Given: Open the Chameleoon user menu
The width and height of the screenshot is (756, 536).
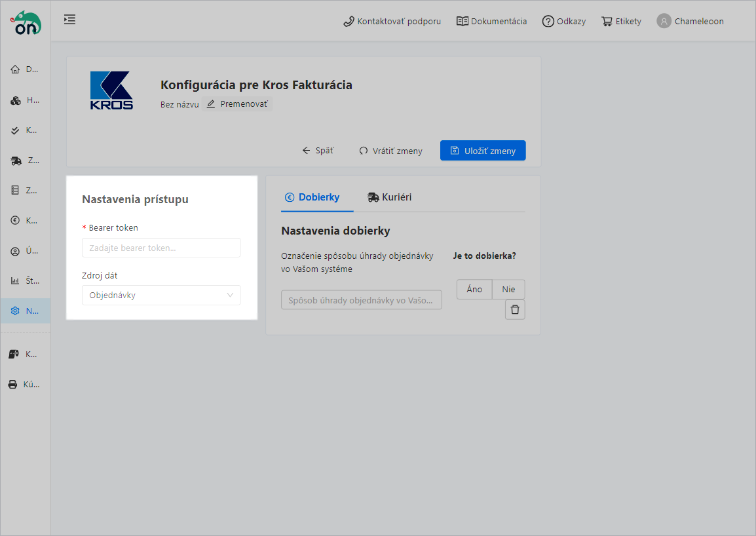Looking at the screenshot, I should pyautogui.click(x=690, y=21).
